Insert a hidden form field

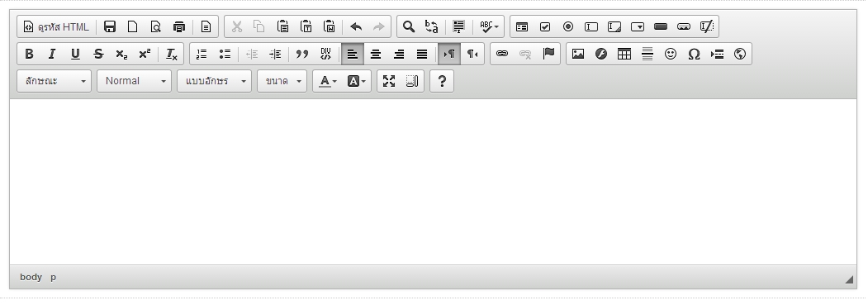point(708,26)
